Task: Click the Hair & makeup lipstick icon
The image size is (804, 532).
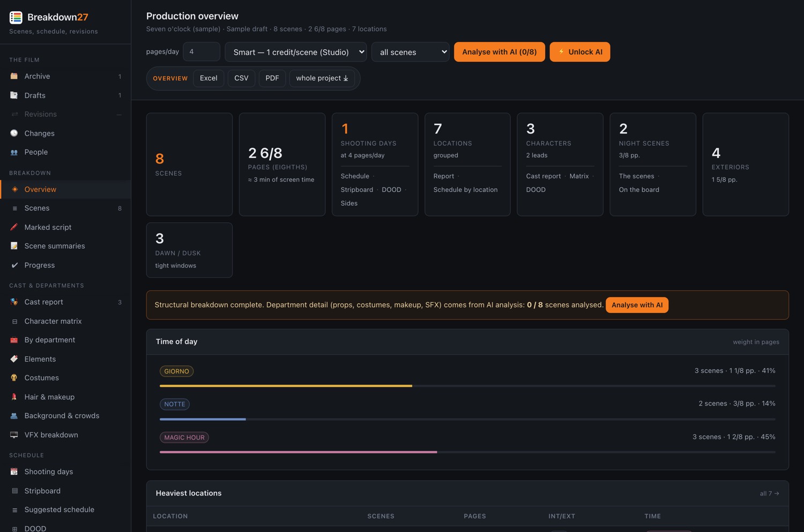Action: coord(14,397)
